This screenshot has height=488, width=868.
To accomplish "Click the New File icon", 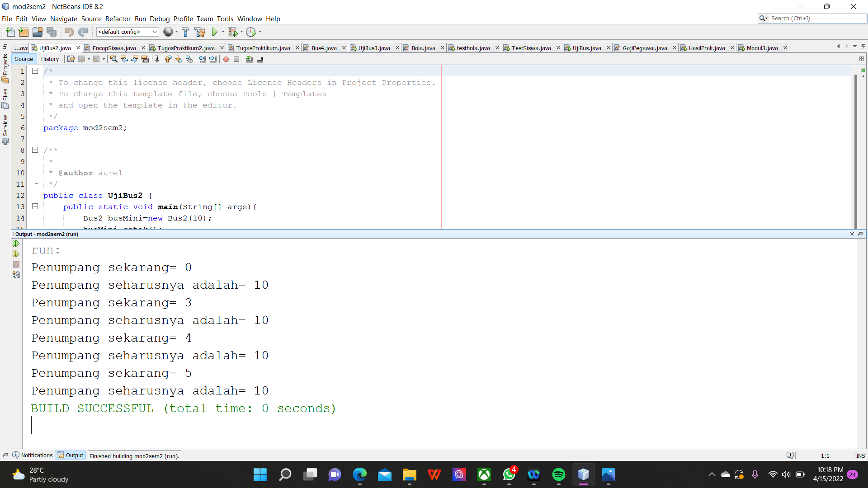I will click(x=10, y=32).
